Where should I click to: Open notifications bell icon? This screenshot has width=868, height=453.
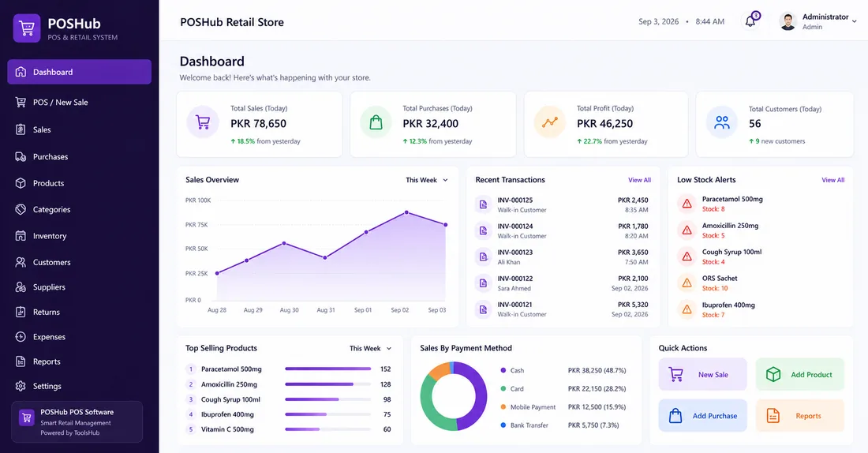click(x=750, y=21)
